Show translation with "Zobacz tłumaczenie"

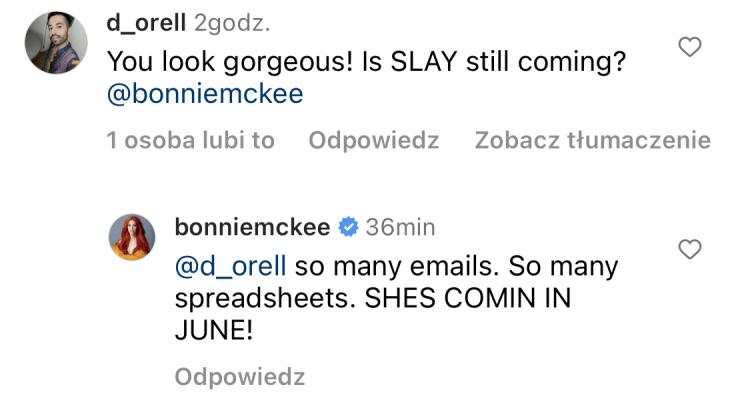592,141
